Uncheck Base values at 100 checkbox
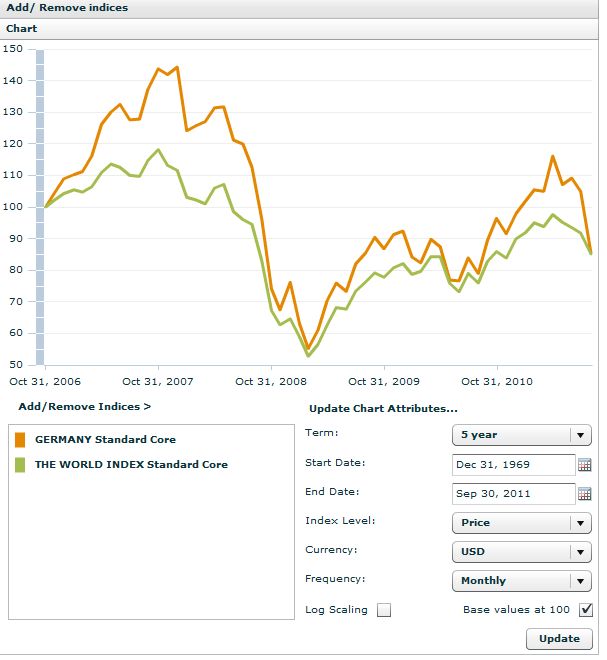 pos(586,610)
